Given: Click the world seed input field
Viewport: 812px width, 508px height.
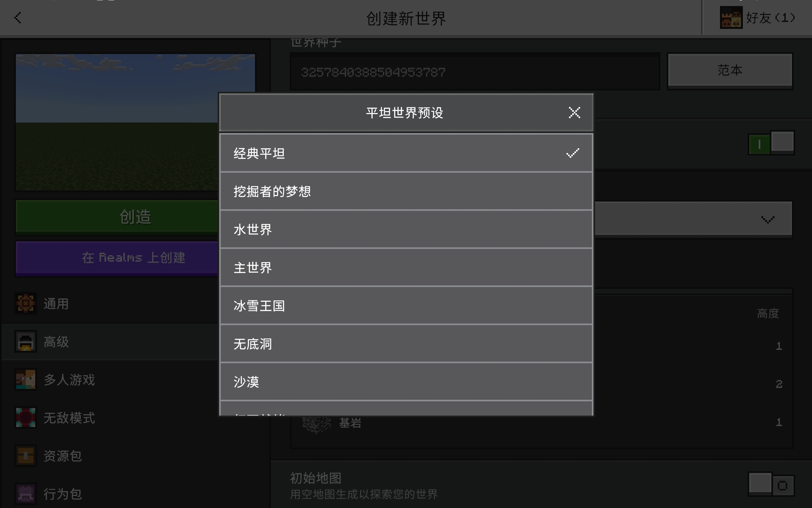Looking at the screenshot, I should (x=475, y=71).
